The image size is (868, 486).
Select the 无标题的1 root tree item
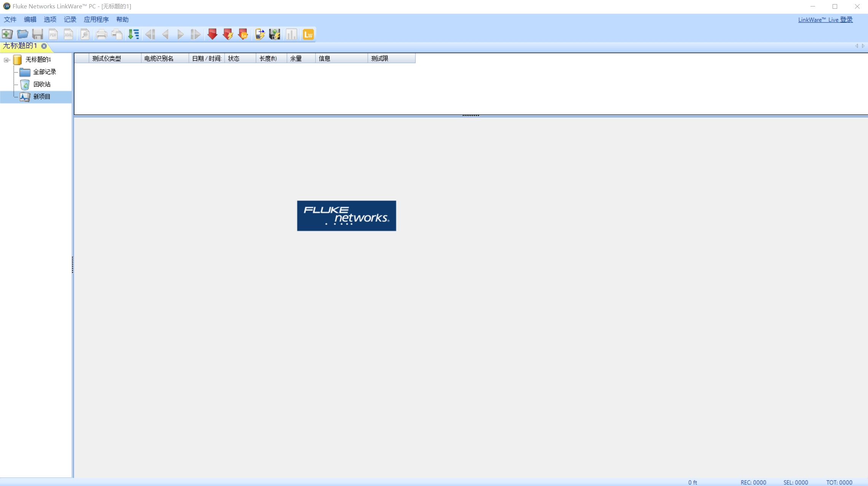(38, 59)
